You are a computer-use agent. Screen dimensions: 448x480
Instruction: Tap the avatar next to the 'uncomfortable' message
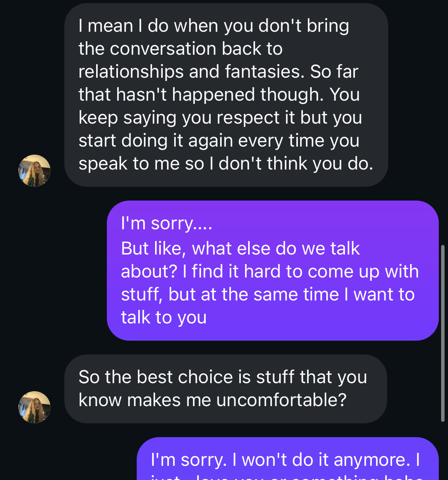pos(34,407)
